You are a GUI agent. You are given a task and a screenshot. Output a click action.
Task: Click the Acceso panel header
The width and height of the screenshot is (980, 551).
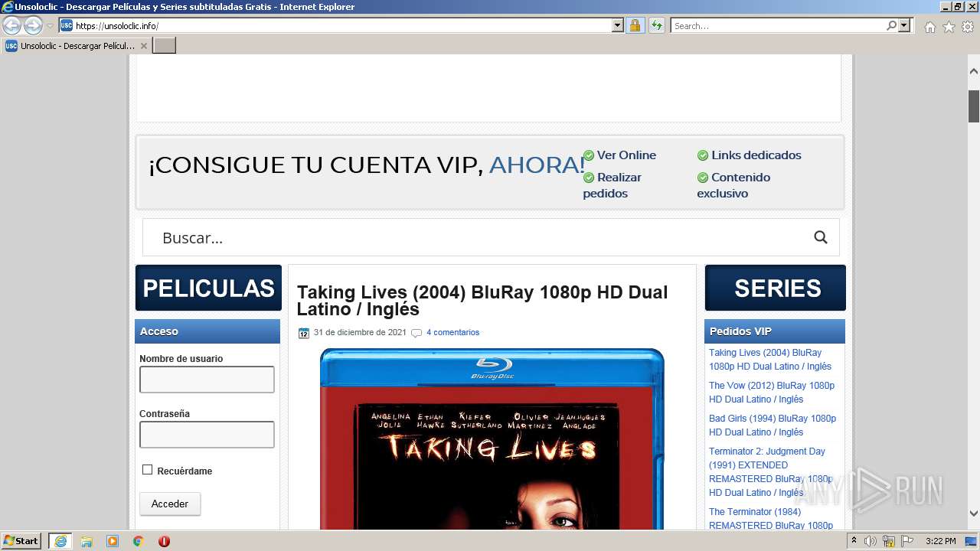click(207, 331)
